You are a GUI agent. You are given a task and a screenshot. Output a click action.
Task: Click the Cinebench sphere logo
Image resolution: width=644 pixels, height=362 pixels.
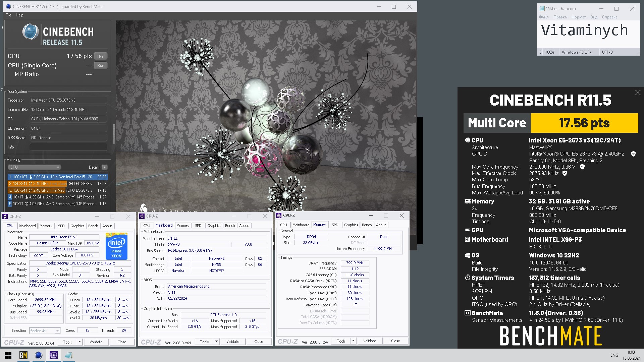coord(31,33)
